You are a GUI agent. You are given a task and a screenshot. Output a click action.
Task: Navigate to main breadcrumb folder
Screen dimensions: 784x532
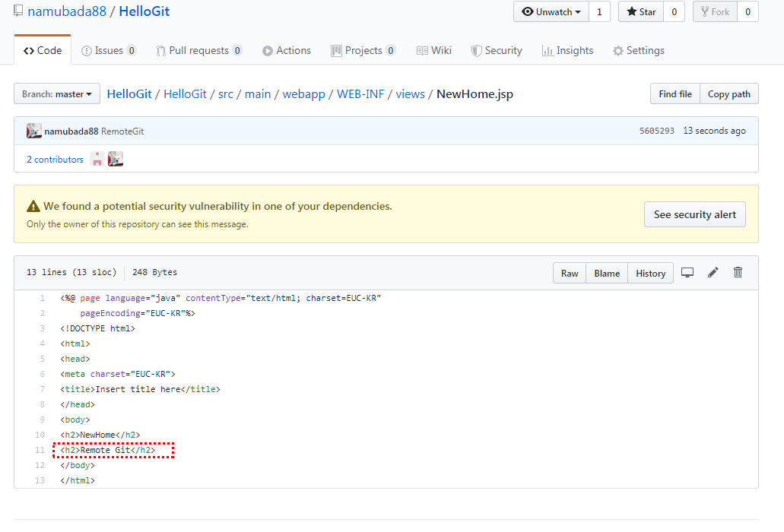pyautogui.click(x=258, y=94)
